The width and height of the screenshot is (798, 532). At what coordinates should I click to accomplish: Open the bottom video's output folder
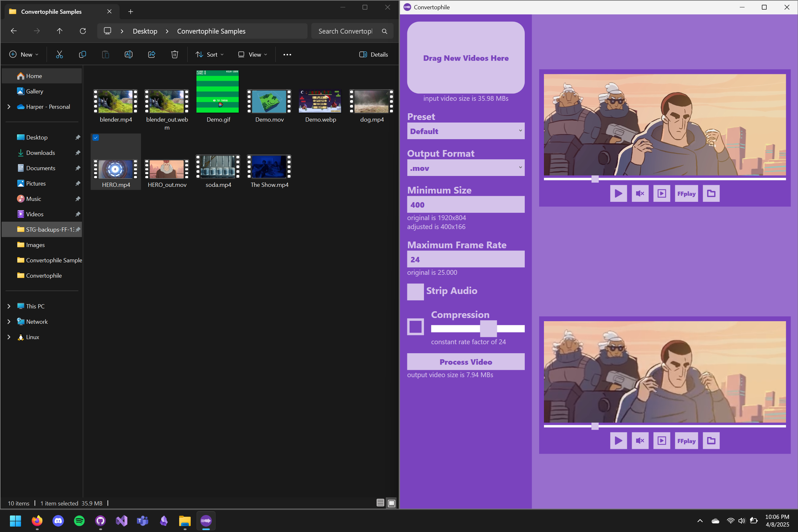[x=711, y=441]
